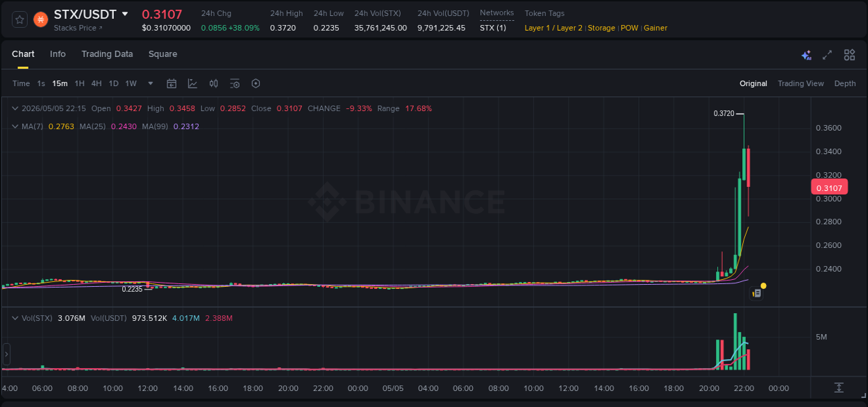The height and width of the screenshot is (407, 868).
Task: Click the AI sparkle icon
Action: (806, 55)
